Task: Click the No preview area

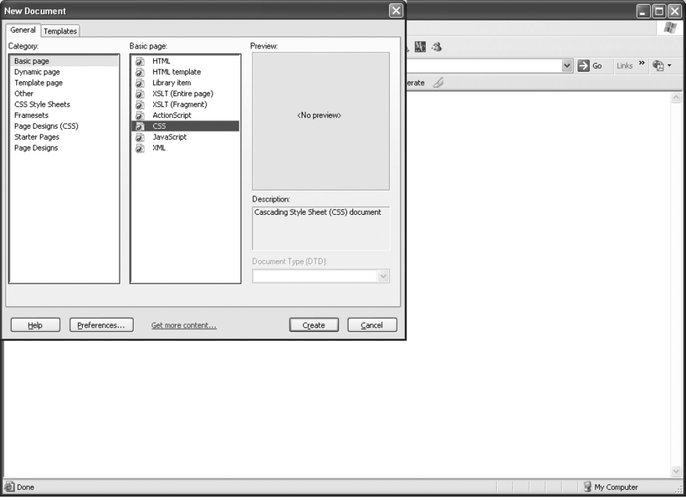Action: pos(321,121)
